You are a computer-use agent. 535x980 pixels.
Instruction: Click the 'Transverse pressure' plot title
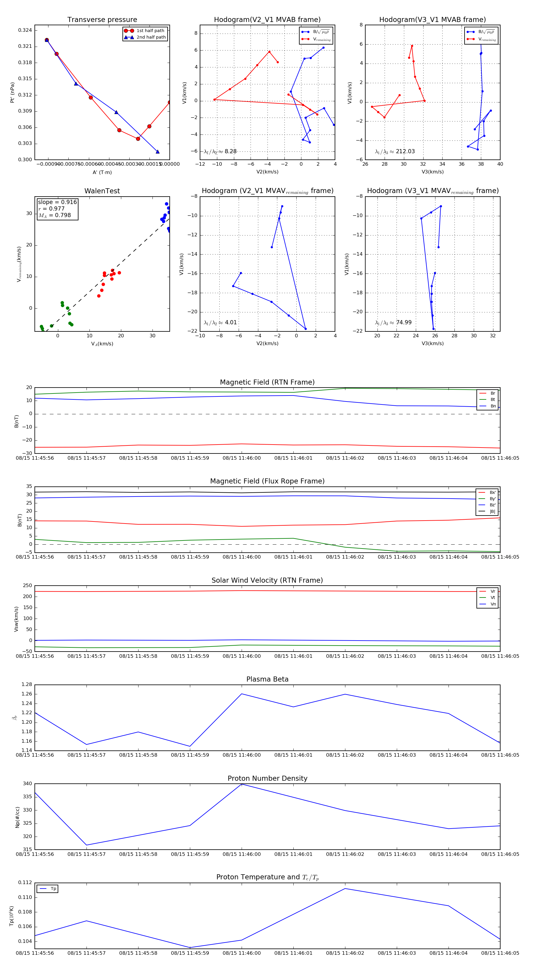tap(102, 20)
